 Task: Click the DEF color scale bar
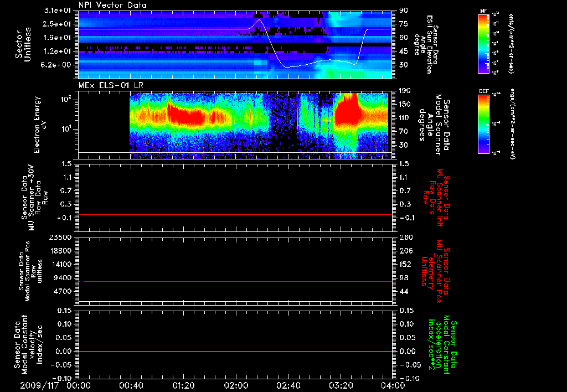coord(484,124)
